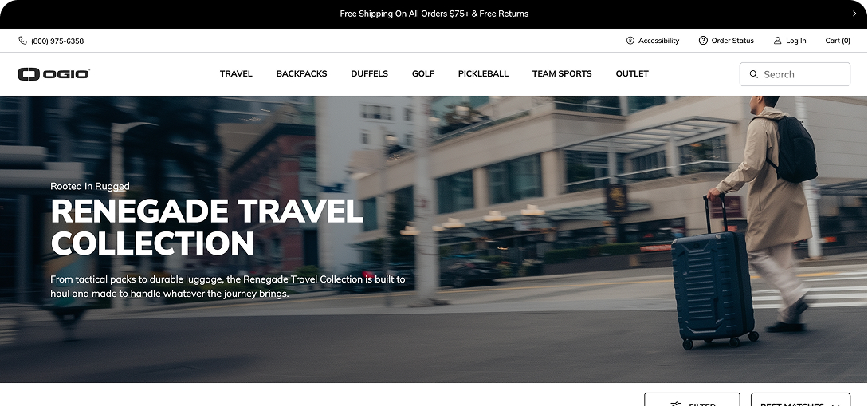
Task: Open the Travel navigation menu
Action: (236, 73)
